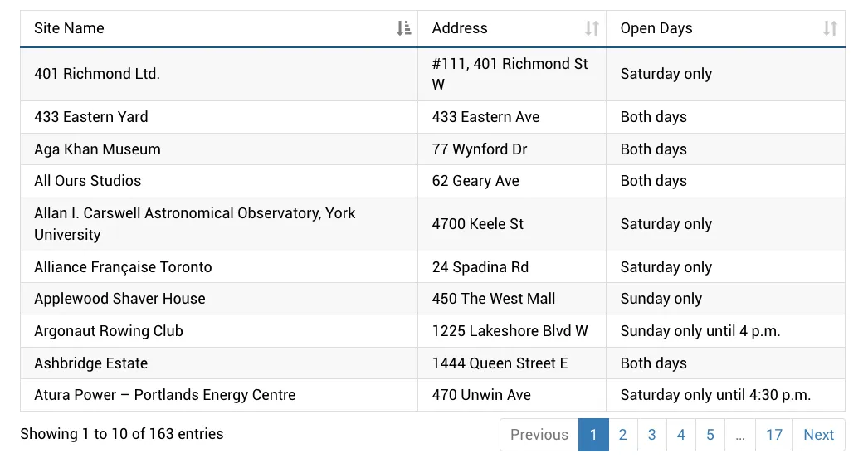Go to page 2 of results
868x473 pixels.
[622, 435]
